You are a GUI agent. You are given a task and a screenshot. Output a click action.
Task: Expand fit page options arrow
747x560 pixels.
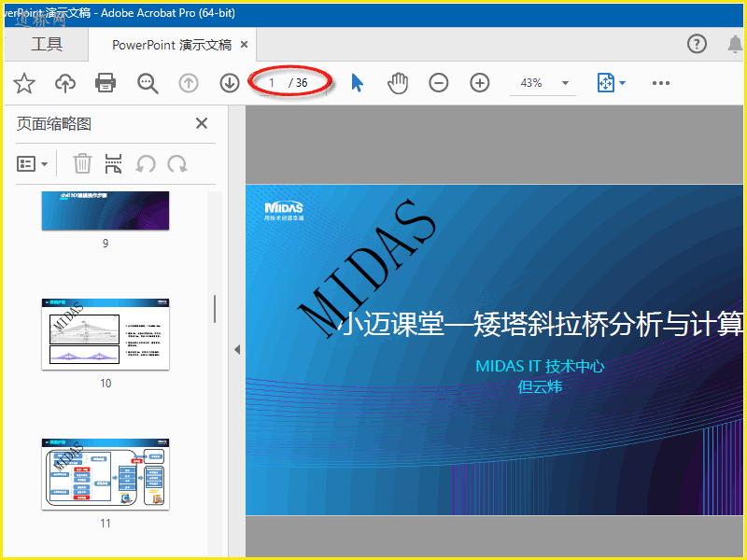point(622,83)
